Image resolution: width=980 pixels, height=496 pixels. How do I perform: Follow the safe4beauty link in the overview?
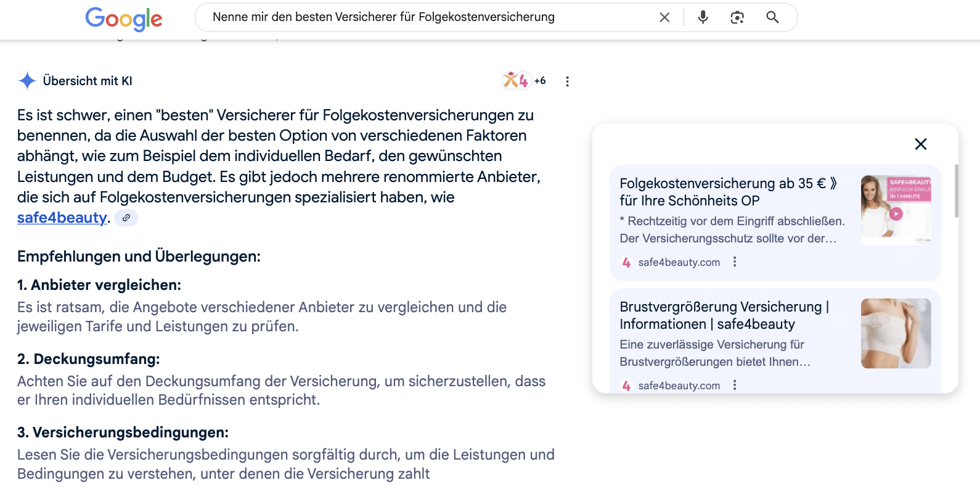(62, 218)
